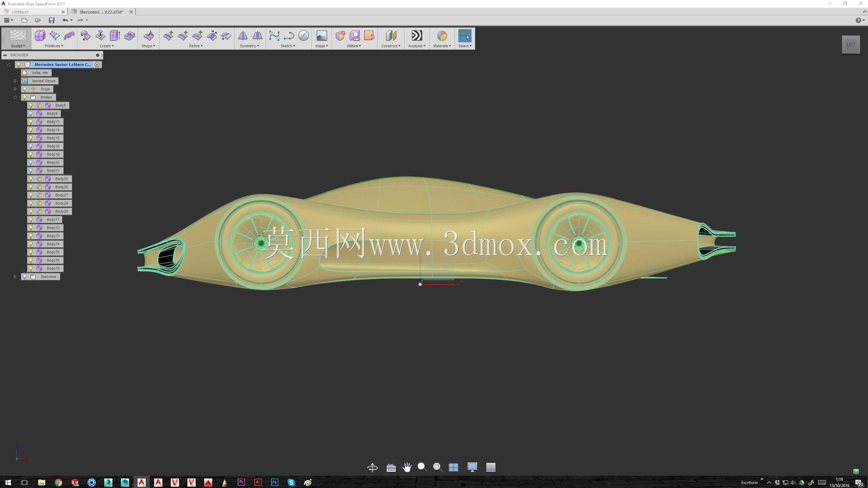
Task: Open the Refine dropdown menu
Action: (196, 46)
